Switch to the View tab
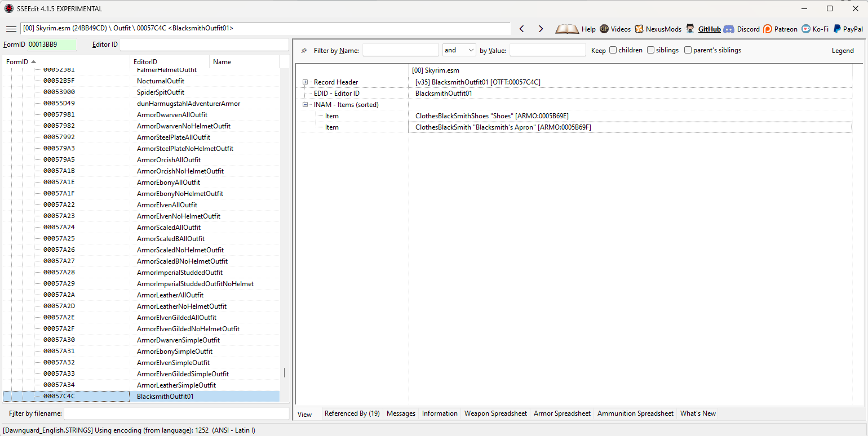Image resolution: width=868 pixels, height=436 pixels. click(305, 414)
